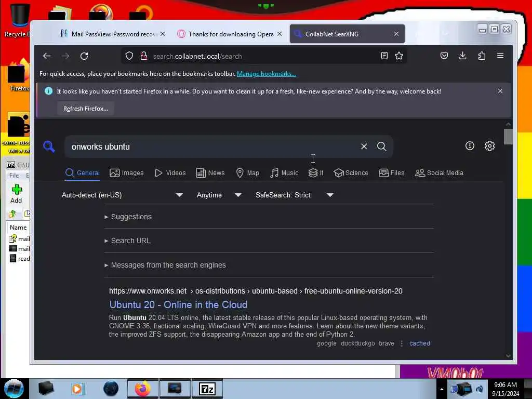Close the CollabNet SearXNG tab
The image size is (532, 399).
coord(396,34)
